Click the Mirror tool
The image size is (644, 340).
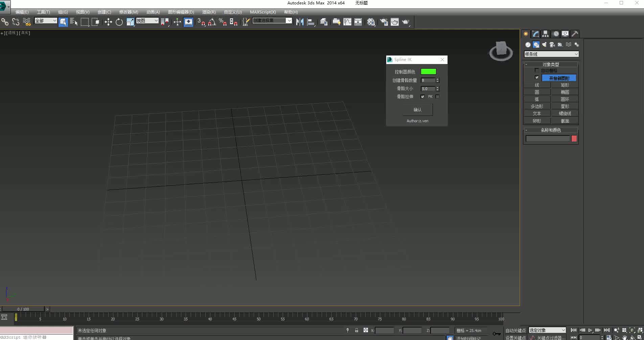click(x=300, y=22)
